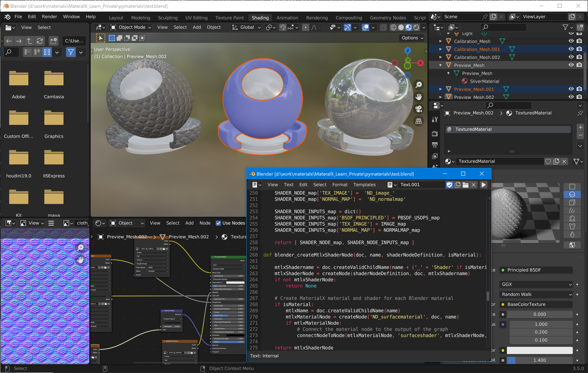Hide Preview_Mesh.001 in viewport
The width and height of the screenshot is (588, 373).
pos(571,89)
